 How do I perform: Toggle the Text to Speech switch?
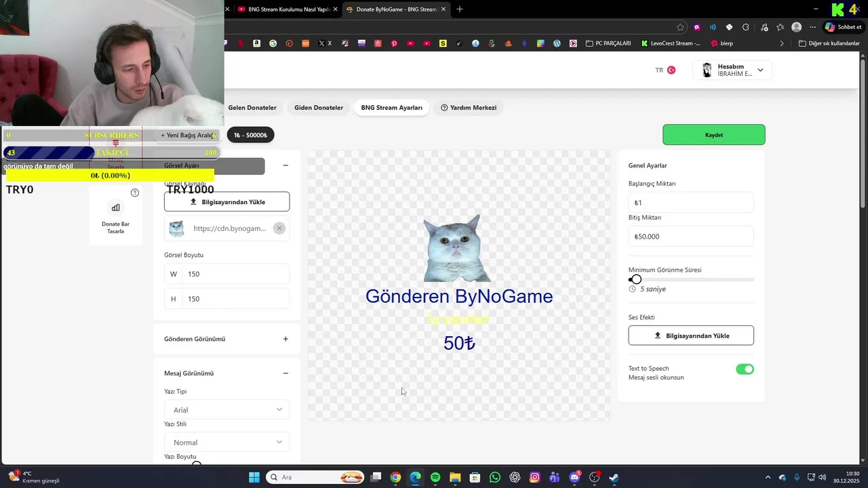[x=745, y=369]
